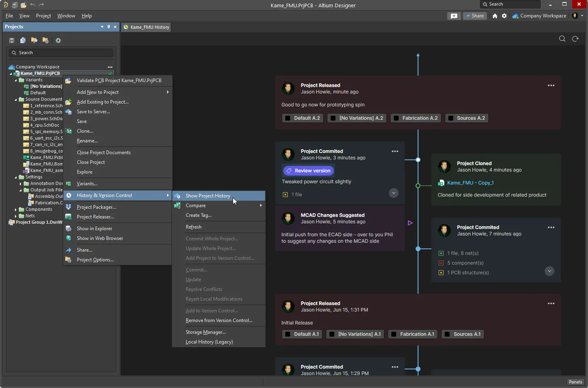The image size is (588, 388).
Task: Choose Local History (Legacy) entry
Action: click(219, 342)
